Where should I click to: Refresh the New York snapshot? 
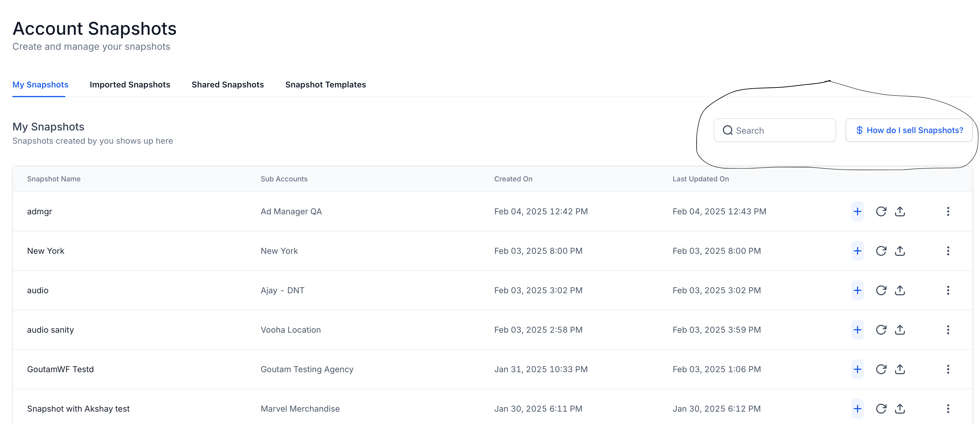click(x=881, y=251)
